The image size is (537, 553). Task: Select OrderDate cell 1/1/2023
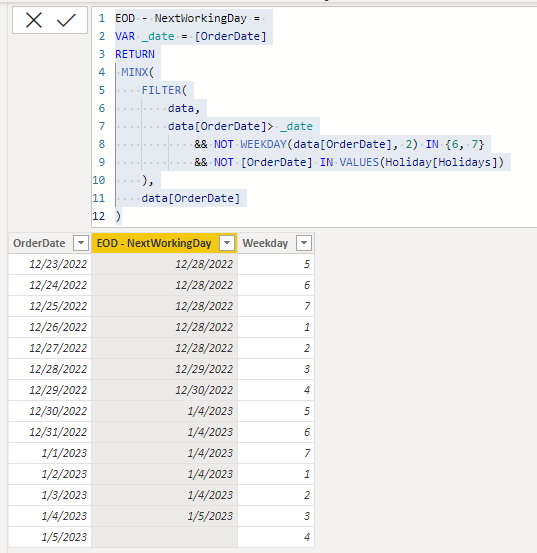point(50,453)
